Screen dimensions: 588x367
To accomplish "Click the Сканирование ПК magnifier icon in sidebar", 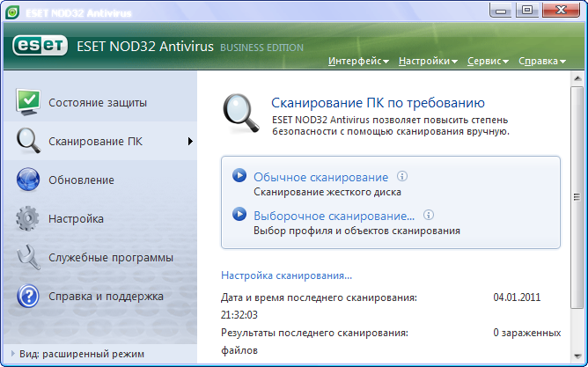I will click(x=28, y=141).
